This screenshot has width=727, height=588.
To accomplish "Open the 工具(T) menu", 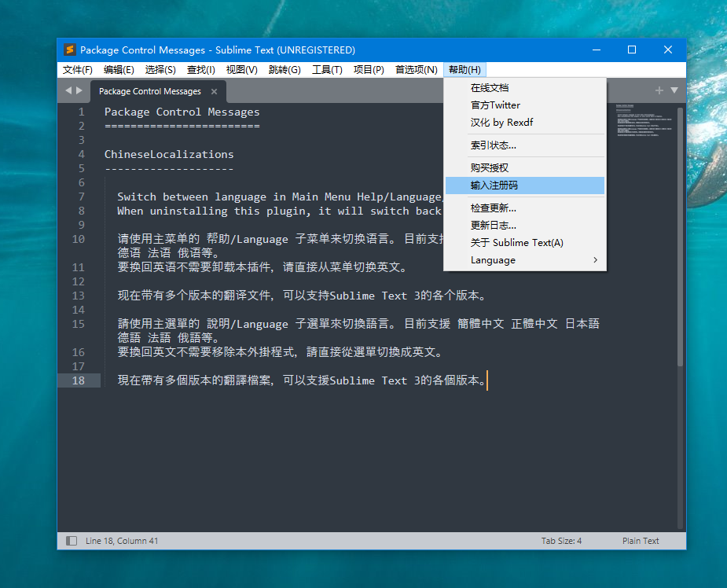I will [x=327, y=69].
